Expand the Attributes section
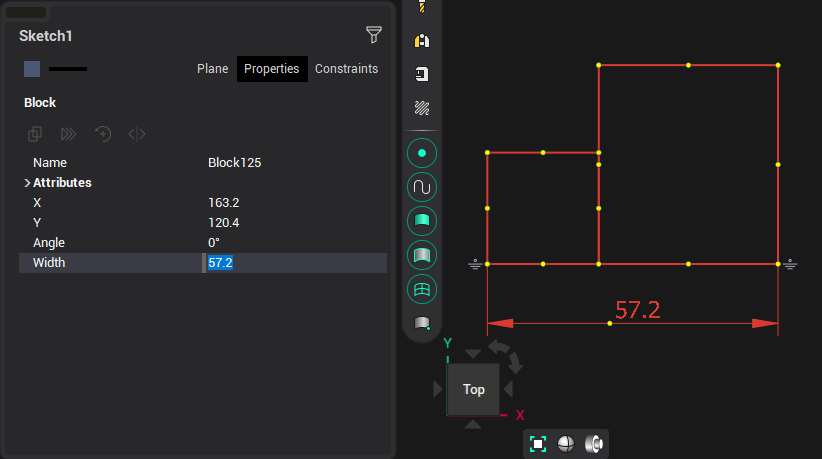The height and width of the screenshot is (459, 822). click(x=27, y=183)
